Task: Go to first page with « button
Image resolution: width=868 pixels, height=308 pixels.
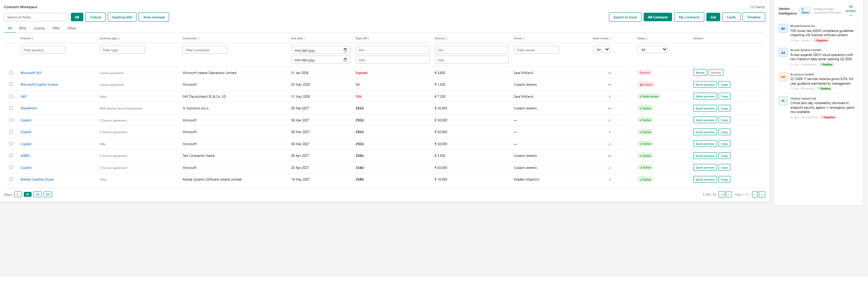Action: (x=722, y=194)
